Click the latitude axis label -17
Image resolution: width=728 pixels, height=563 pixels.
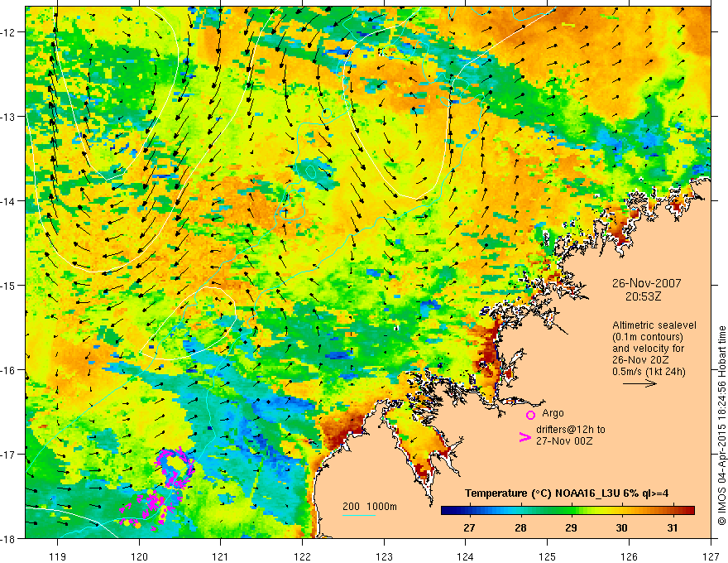click(x=9, y=455)
